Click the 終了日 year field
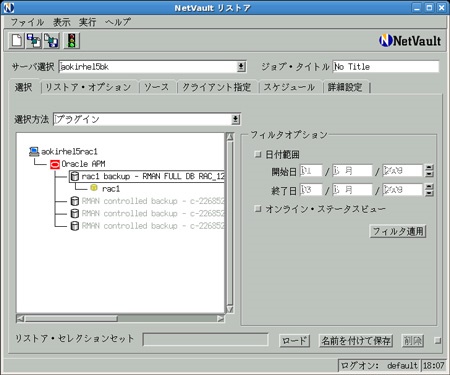 [403, 190]
